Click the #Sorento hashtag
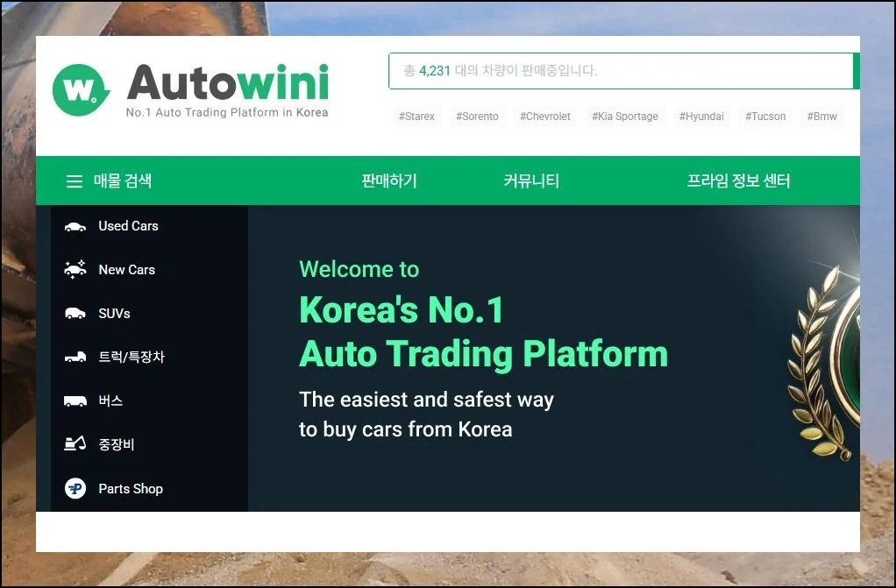The height and width of the screenshot is (588, 896). click(478, 116)
